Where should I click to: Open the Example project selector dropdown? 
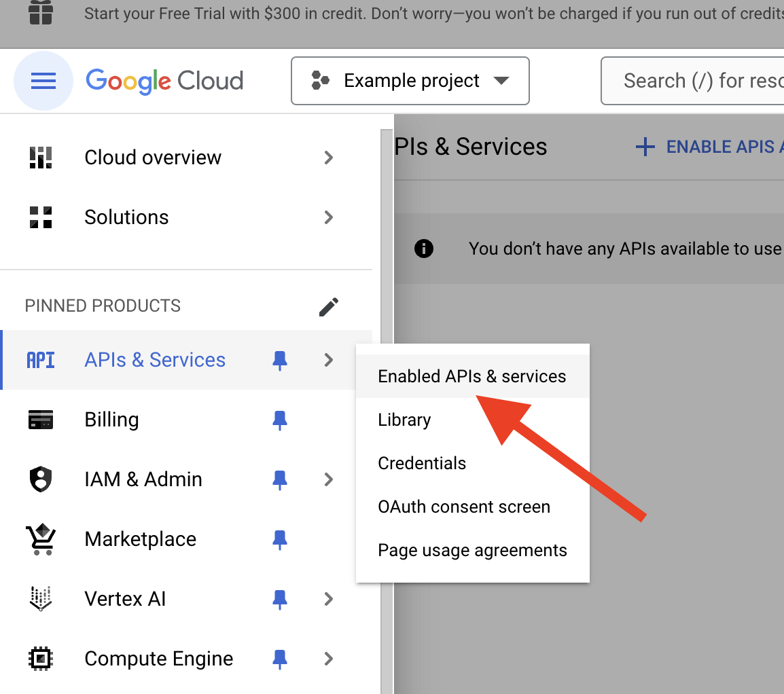tap(410, 81)
